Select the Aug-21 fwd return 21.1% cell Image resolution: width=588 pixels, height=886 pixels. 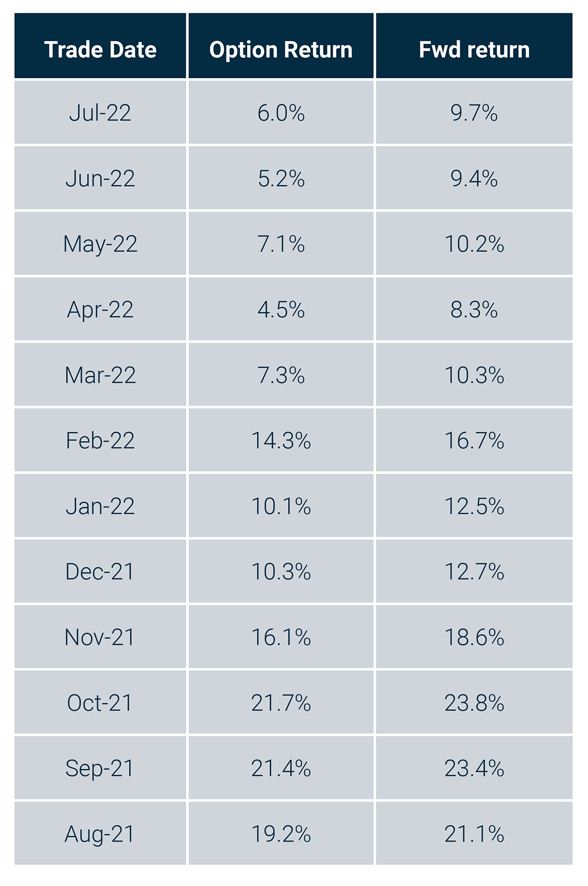[x=474, y=834]
